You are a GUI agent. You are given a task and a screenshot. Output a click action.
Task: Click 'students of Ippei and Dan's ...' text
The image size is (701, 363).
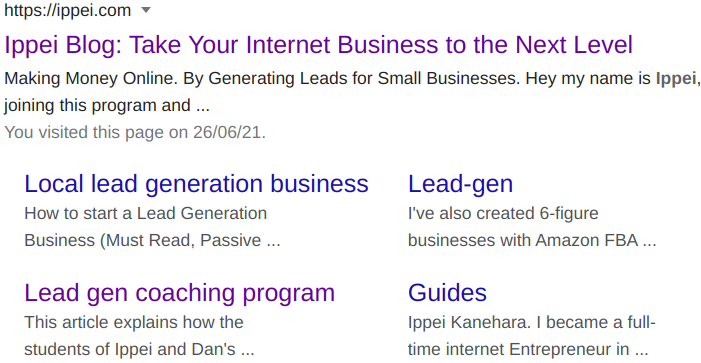pyautogui.click(x=139, y=349)
